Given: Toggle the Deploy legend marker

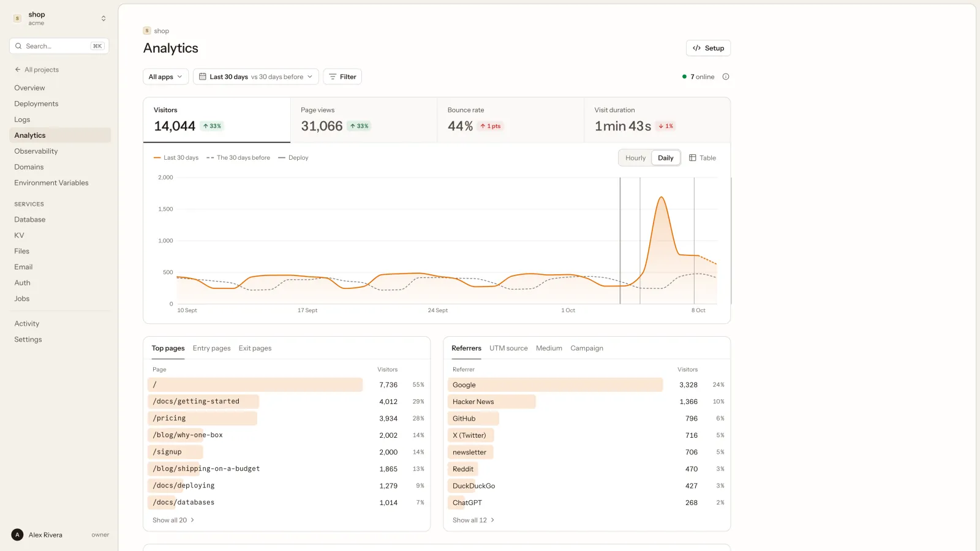Looking at the screenshot, I should click(x=293, y=158).
